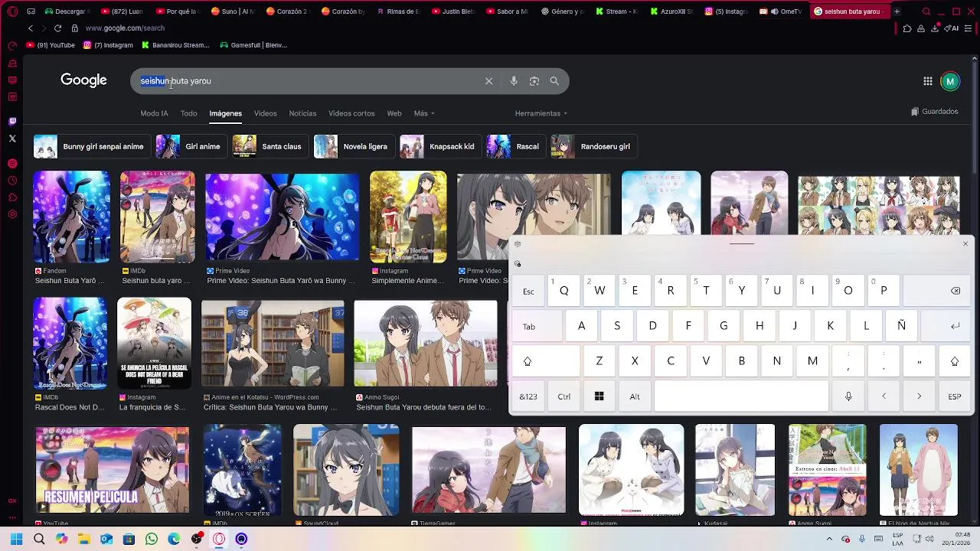
Task: Open WhatsApp from the taskbar
Action: (x=152, y=540)
